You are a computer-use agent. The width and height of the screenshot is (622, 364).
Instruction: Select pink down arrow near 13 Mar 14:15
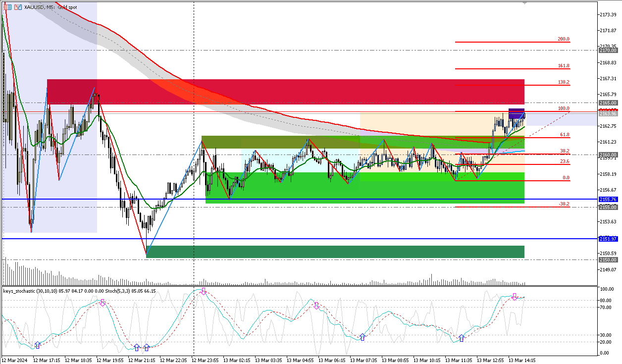(x=515, y=297)
